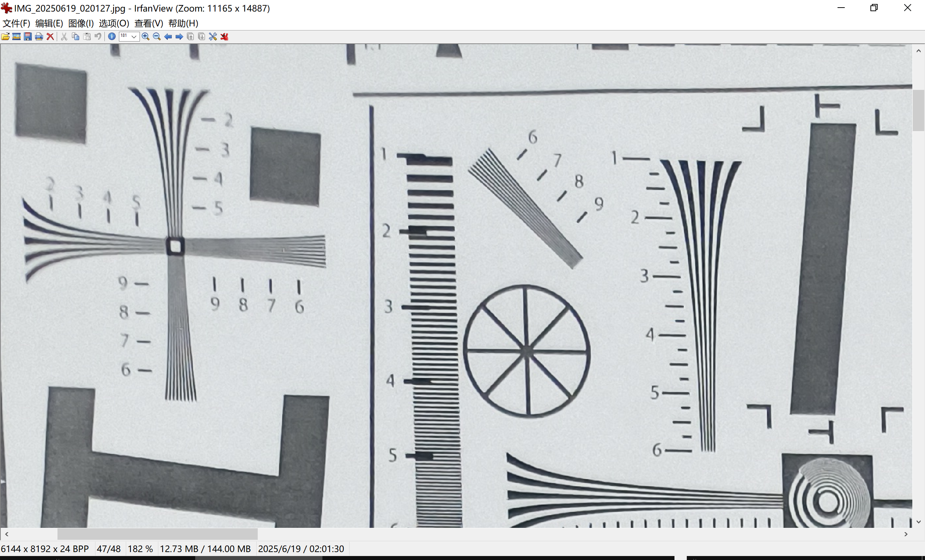This screenshot has height=560, width=925.
Task: Open the 图像(I) menu
Action: pos(81,23)
